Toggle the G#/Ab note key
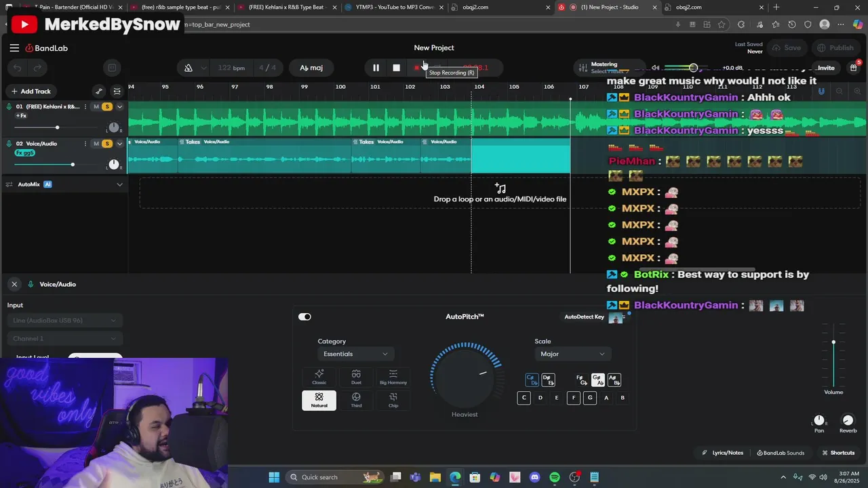The height and width of the screenshot is (488, 868). [x=597, y=380]
